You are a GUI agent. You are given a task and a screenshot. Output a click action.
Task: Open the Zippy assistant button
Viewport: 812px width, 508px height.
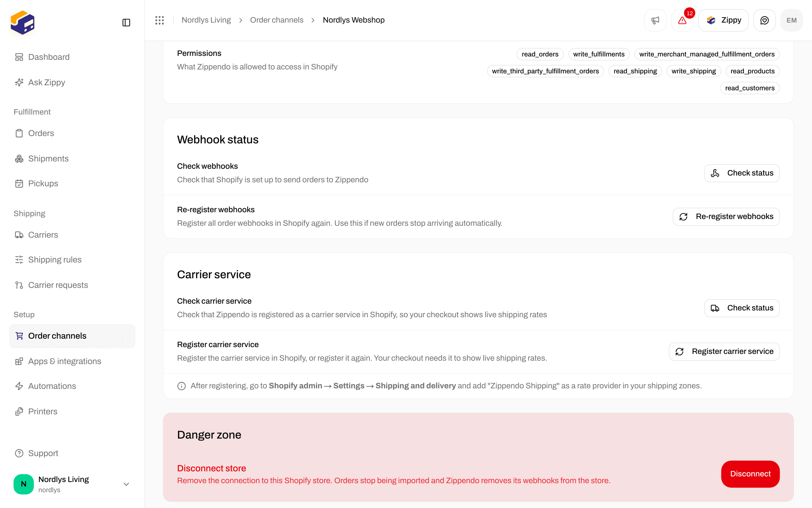coord(723,20)
